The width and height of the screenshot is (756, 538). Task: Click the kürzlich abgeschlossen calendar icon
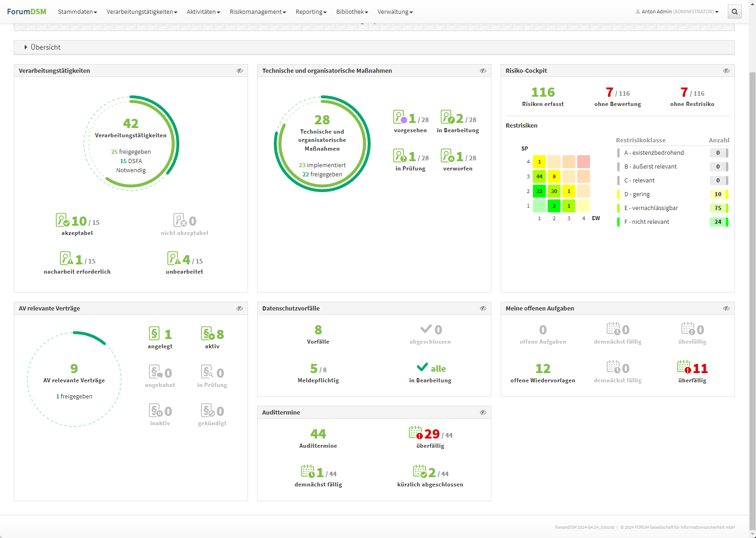coord(419,472)
